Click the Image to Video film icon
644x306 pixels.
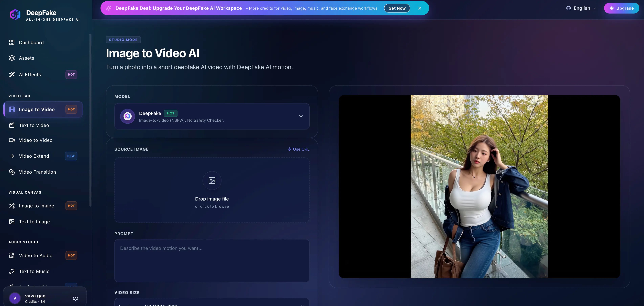click(x=12, y=109)
